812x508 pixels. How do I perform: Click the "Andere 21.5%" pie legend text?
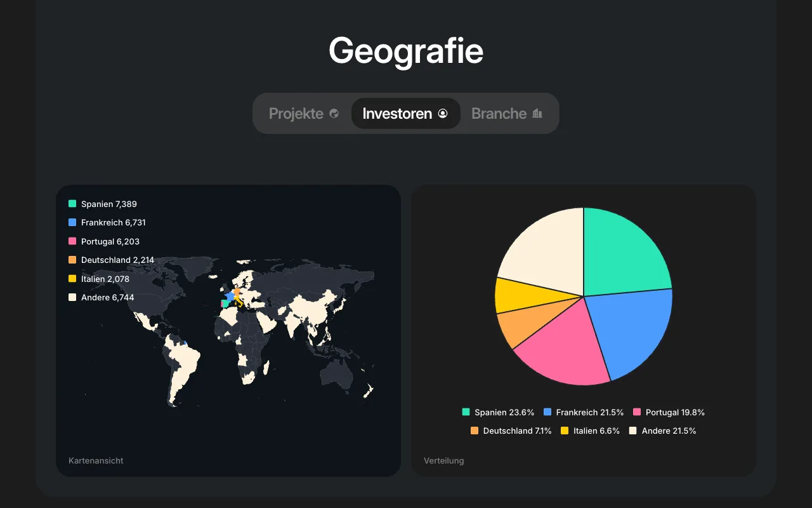[669, 431]
